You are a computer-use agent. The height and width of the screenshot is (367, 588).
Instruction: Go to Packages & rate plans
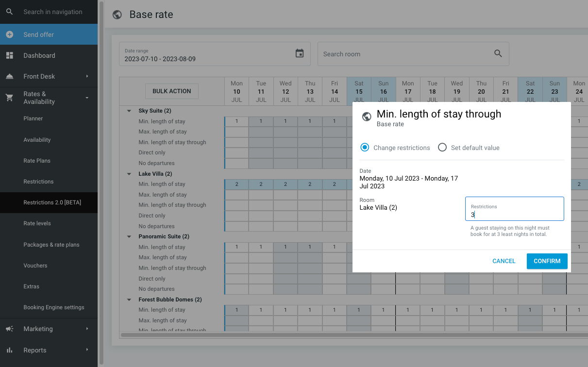coord(51,245)
